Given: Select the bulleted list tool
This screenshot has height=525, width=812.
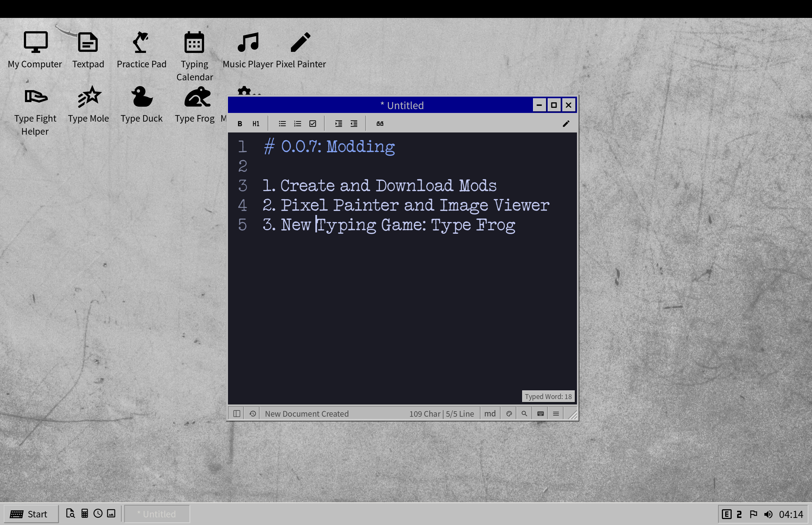Looking at the screenshot, I should pyautogui.click(x=282, y=124).
